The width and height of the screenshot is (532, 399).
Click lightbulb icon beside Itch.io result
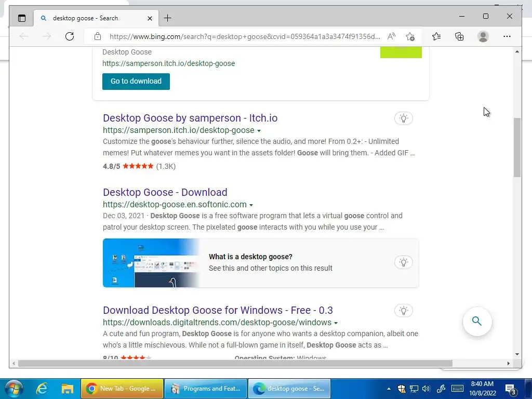(x=403, y=118)
